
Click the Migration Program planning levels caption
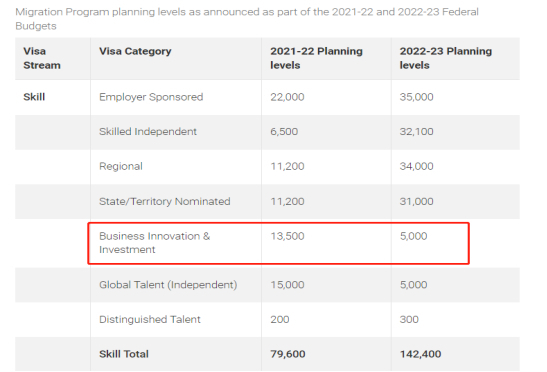[x=247, y=19]
